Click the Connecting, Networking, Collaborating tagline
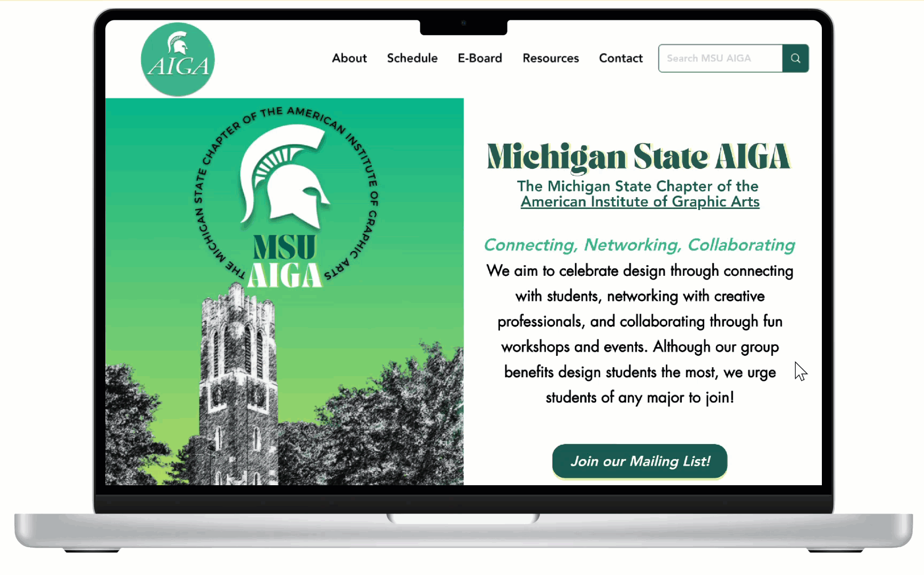The image size is (924, 575). click(640, 245)
